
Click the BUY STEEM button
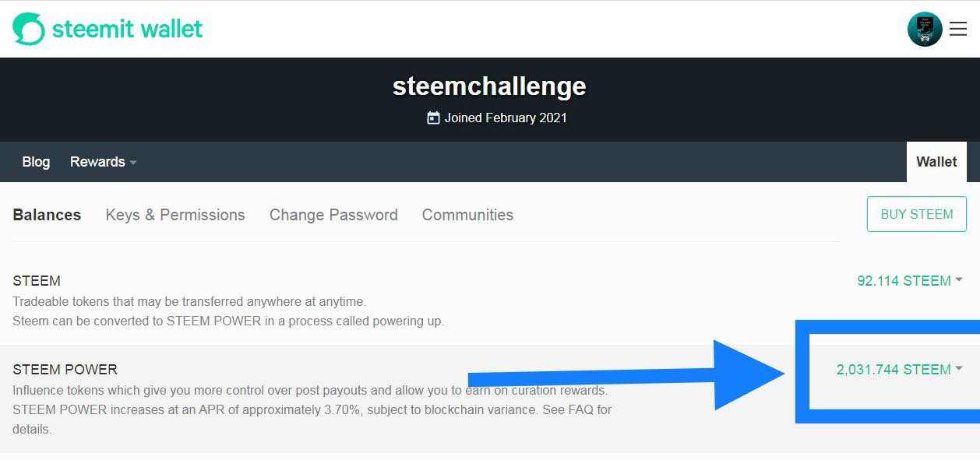[917, 214]
